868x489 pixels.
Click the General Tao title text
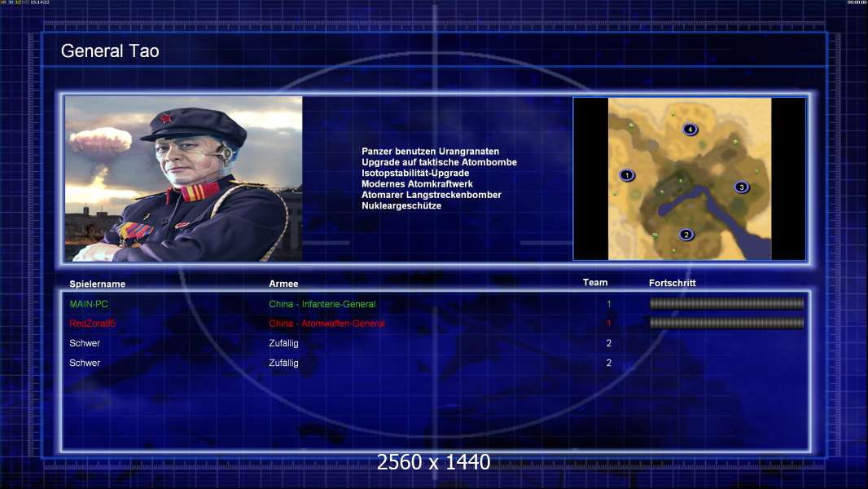tap(110, 51)
